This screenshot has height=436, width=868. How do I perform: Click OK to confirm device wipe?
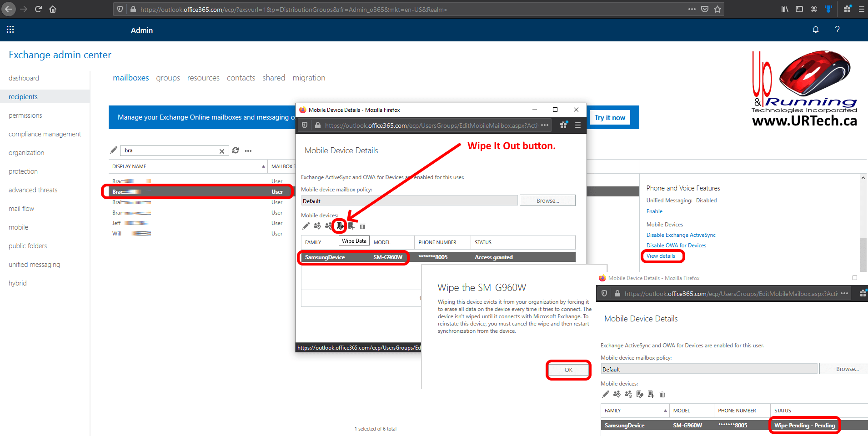click(568, 370)
